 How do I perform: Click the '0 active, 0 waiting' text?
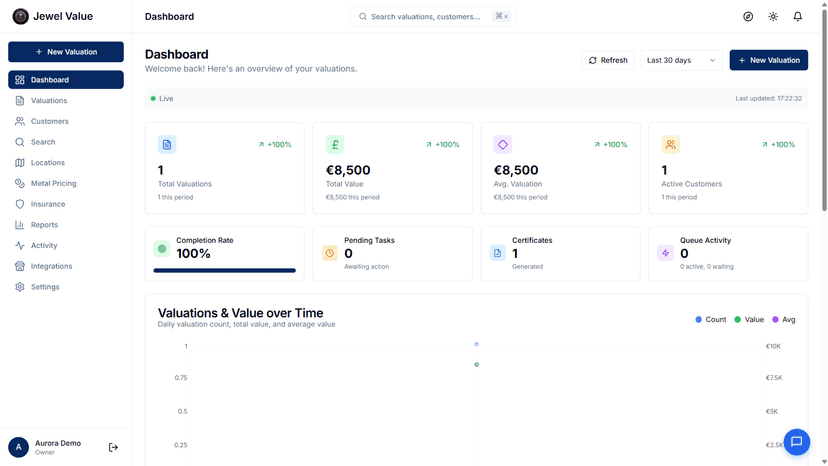point(707,267)
